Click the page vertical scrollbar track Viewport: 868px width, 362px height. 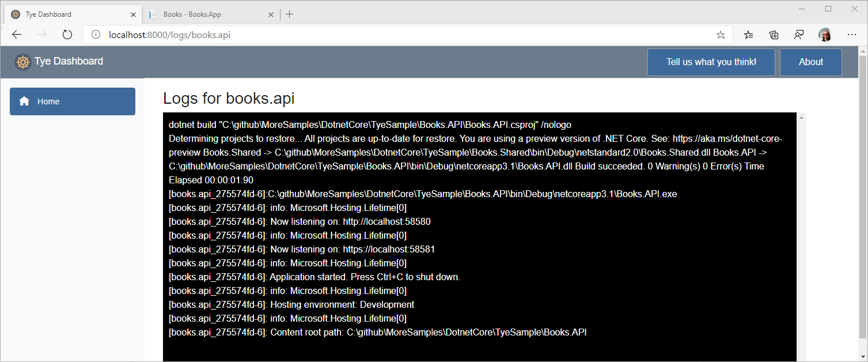pos(862,231)
